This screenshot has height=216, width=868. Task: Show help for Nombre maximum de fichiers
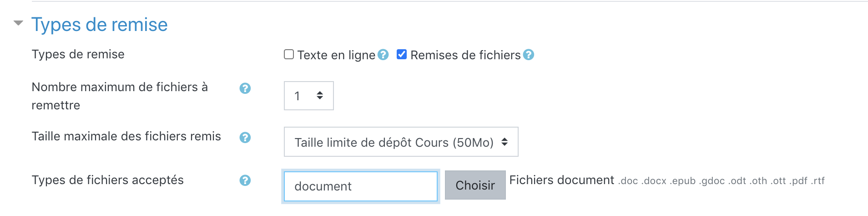click(x=245, y=88)
